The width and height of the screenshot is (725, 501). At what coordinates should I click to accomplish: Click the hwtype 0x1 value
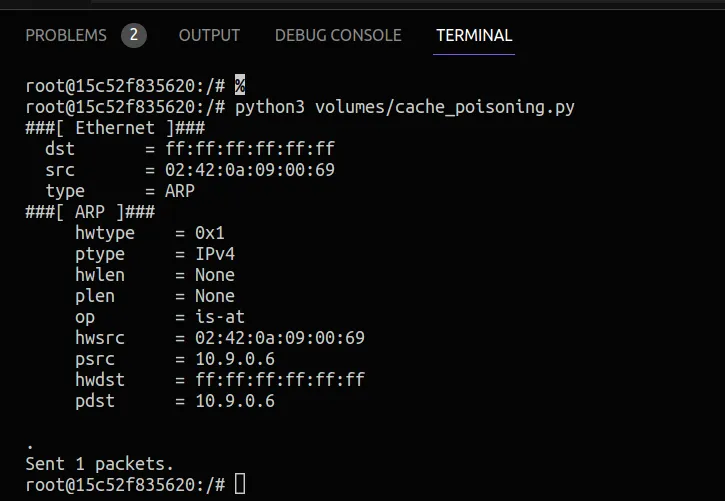pos(210,233)
